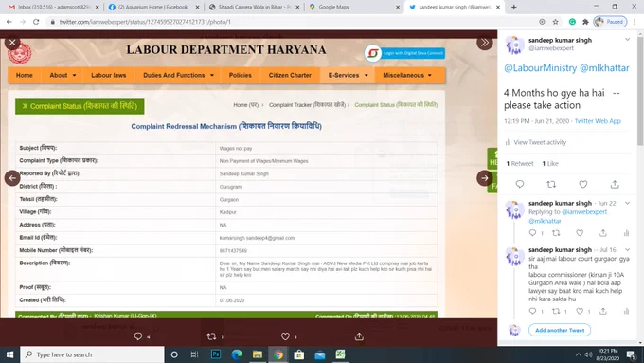Share the main tweet via upload icon

coord(615,184)
